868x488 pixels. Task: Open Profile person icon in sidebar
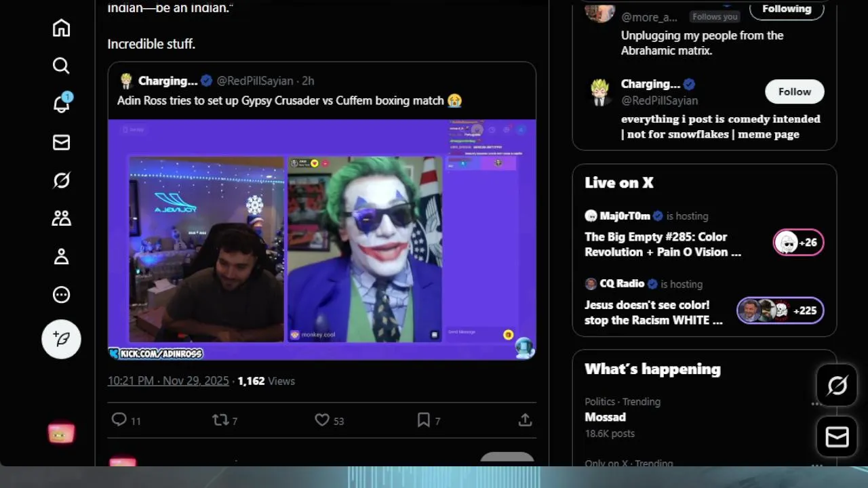[x=61, y=256]
